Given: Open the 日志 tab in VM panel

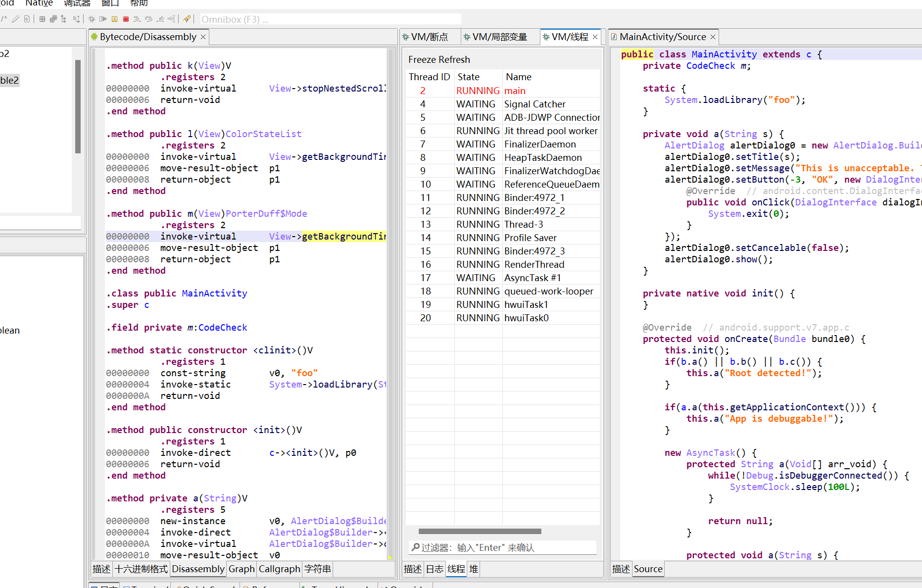Looking at the screenshot, I should click(x=435, y=569).
